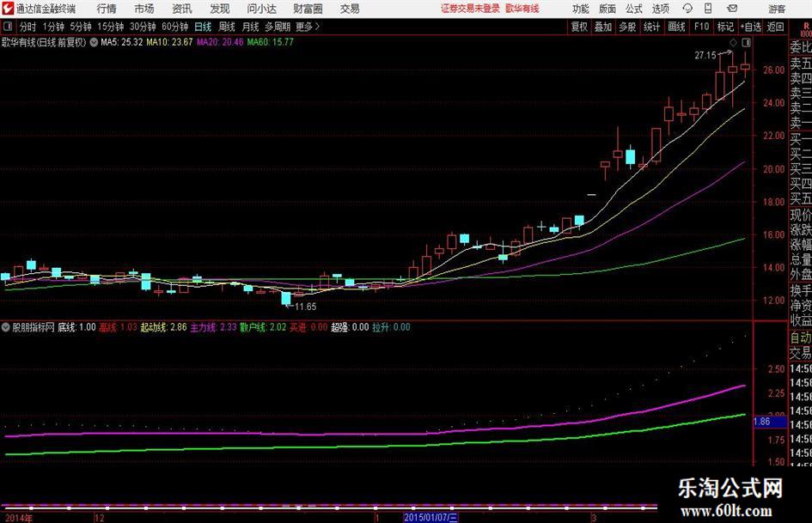Switch to 5分钟 period
The image size is (812, 523).
click(81, 27)
